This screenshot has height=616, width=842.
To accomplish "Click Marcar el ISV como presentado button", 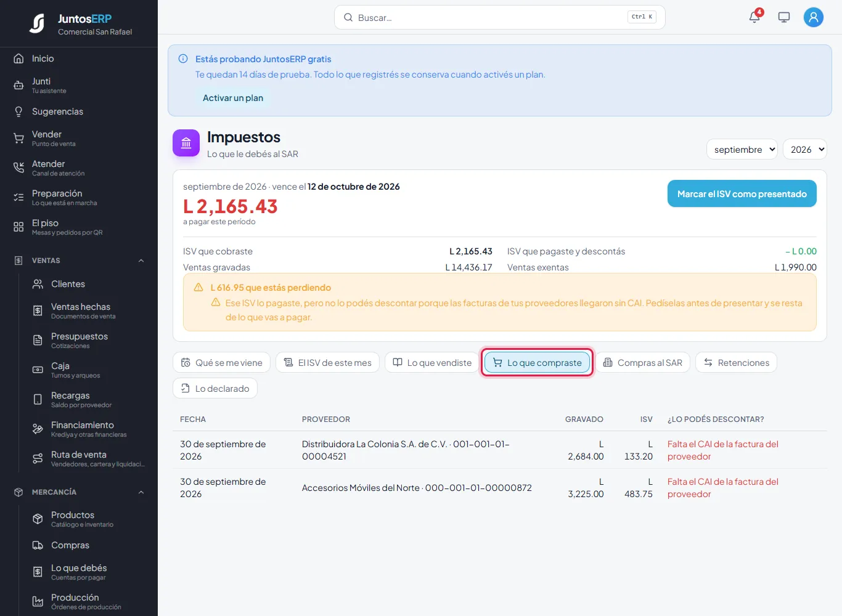I will click(x=742, y=193).
